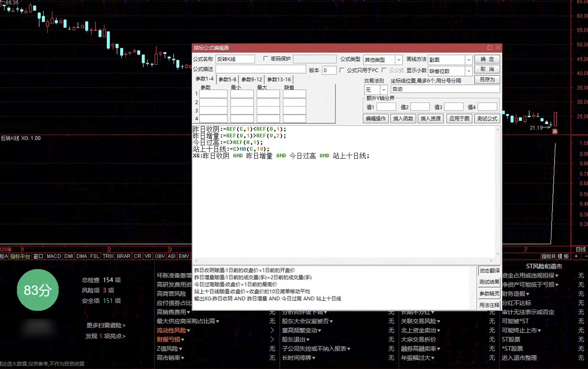Open 公式类型 dropdown
This screenshot has height=369, width=588.
(x=399, y=60)
